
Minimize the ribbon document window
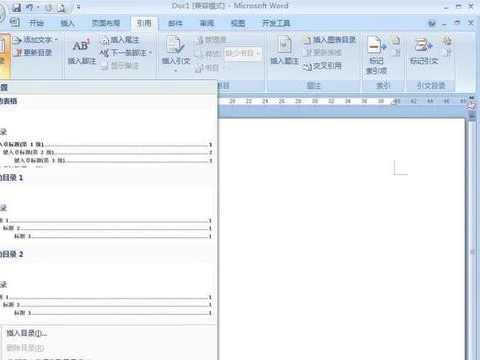coord(445,23)
